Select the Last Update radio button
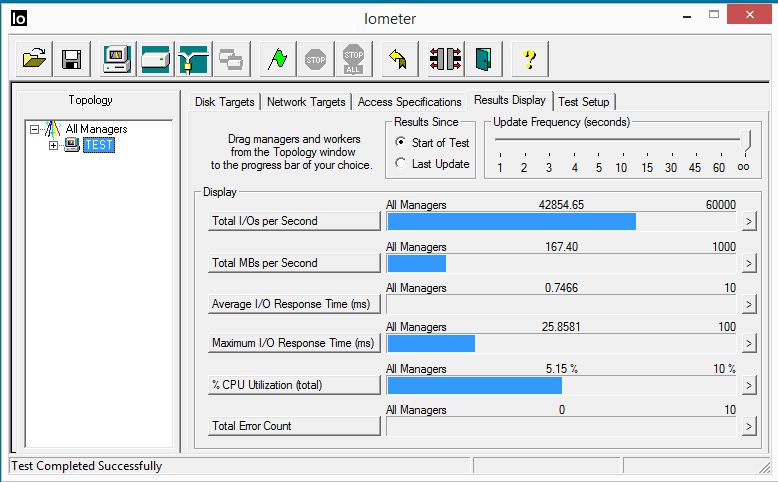This screenshot has width=778, height=482. click(x=401, y=164)
